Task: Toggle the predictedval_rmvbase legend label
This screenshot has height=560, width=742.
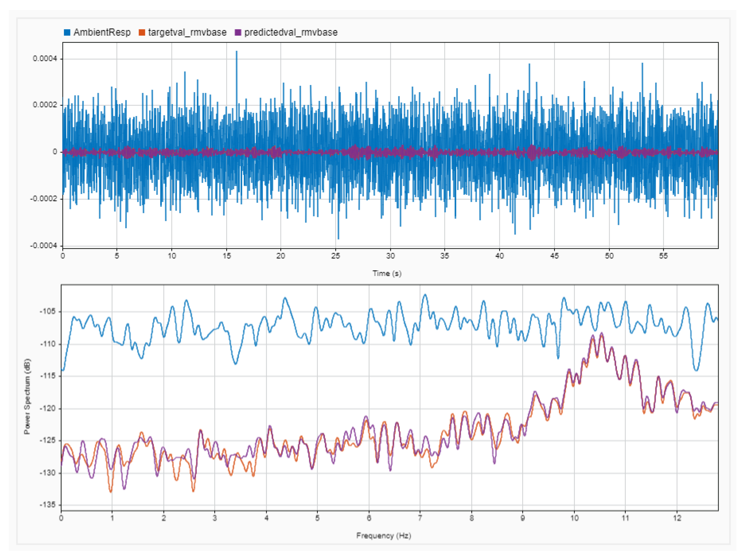Action: (291, 32)
